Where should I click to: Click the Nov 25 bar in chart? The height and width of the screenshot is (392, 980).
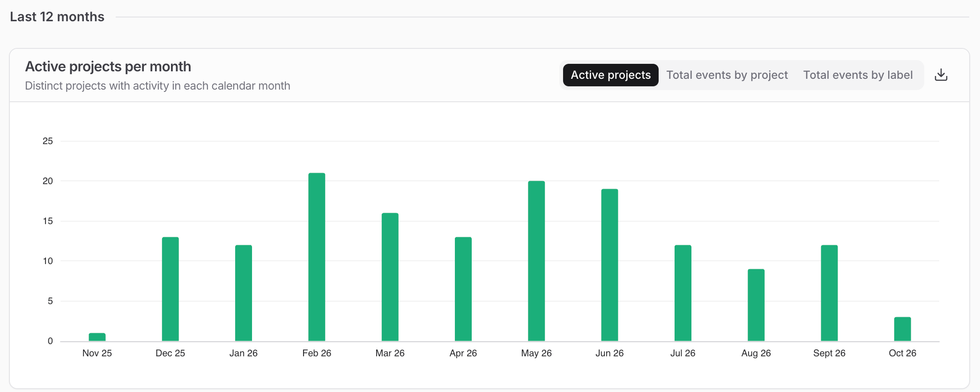[97, 337]
